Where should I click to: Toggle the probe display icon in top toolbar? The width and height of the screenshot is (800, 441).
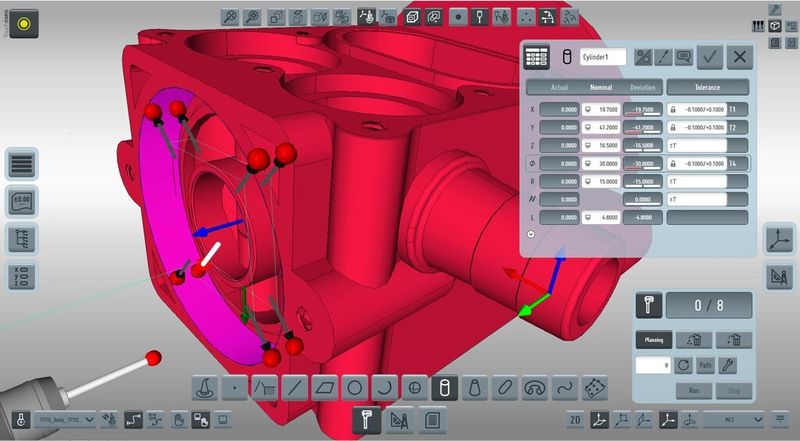(480, 17)
